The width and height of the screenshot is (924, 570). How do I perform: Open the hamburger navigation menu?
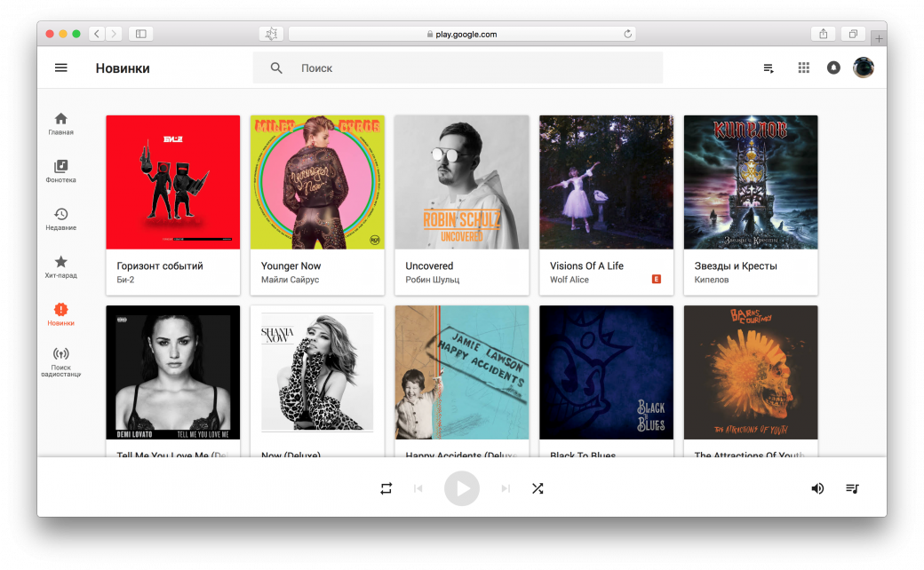pyautogui.click(x=60, y=67)
